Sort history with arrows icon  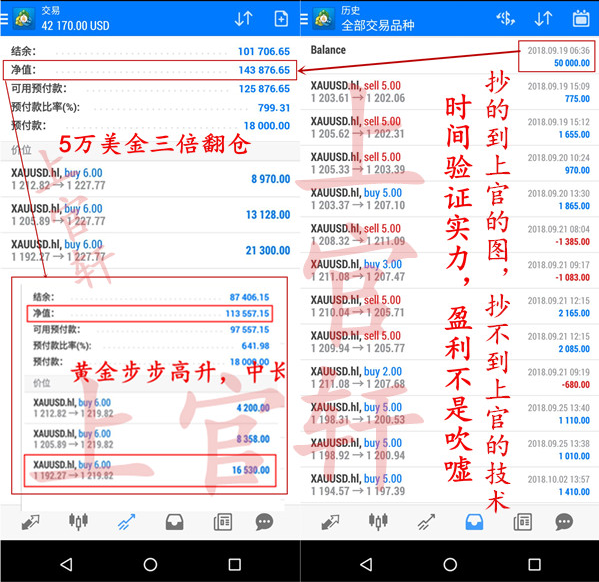click(543, 18)
